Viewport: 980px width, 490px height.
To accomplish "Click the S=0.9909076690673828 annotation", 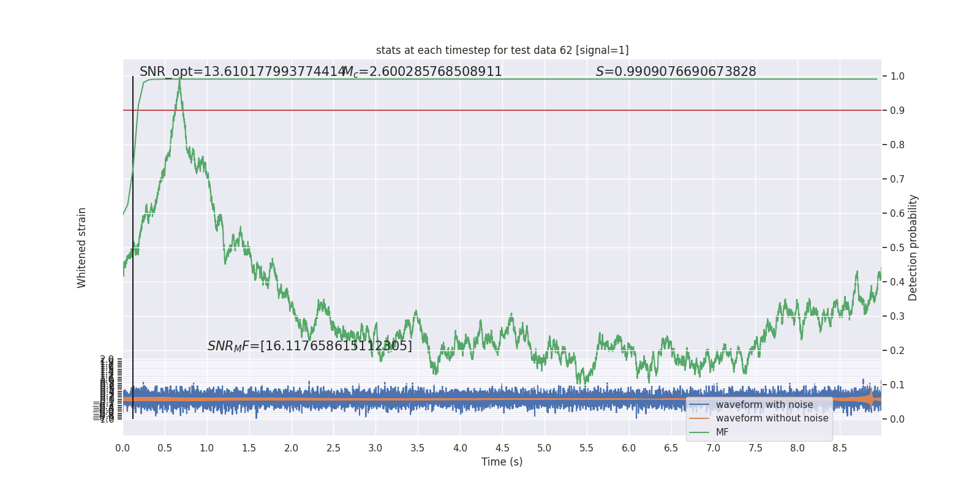I will coord(676,72).
